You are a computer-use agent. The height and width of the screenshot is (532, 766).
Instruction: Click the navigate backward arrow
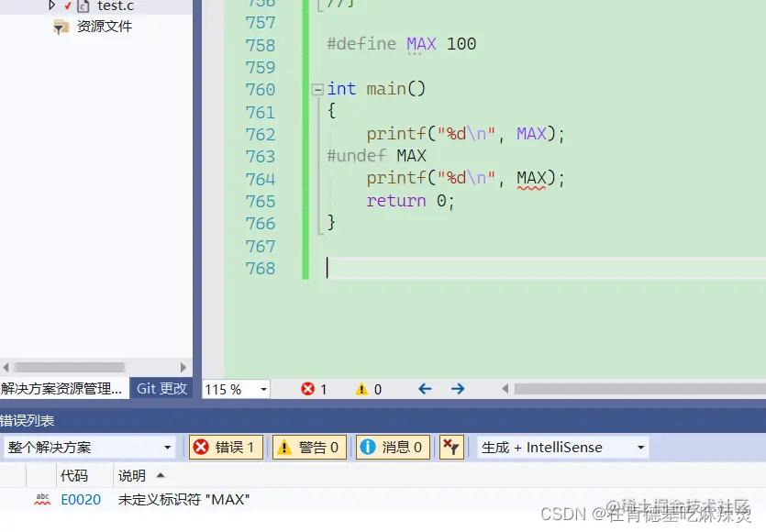pos(424,388)
